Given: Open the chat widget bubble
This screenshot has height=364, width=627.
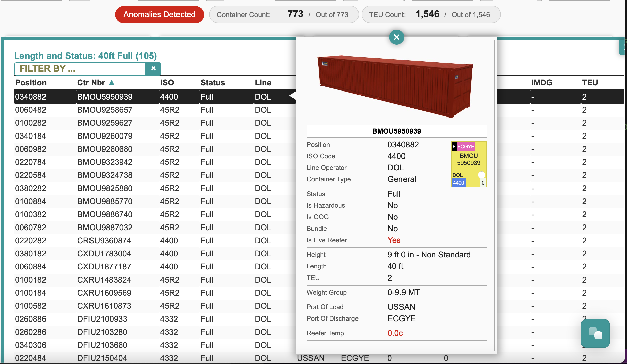Looking at the screenshot, I should (x=595, y=333).
